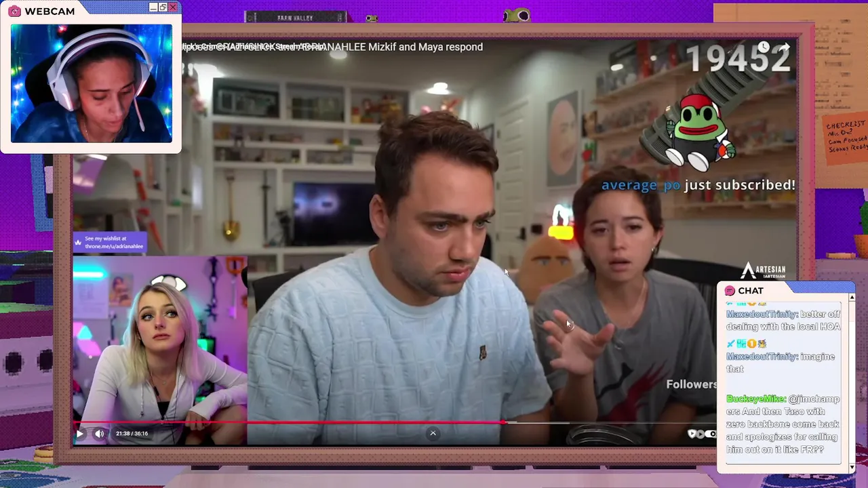Viewport: 868px width, 488px height.
Task: Click the blonde streamer picture-in-picture video
Action: (160, 350)
